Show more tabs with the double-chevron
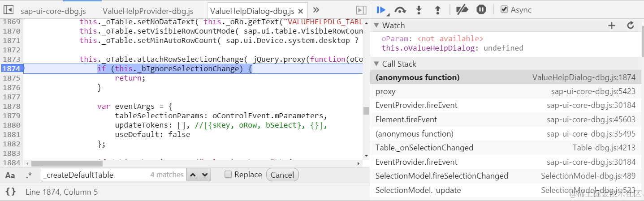644x201 pixels. [x=316, y=10]
